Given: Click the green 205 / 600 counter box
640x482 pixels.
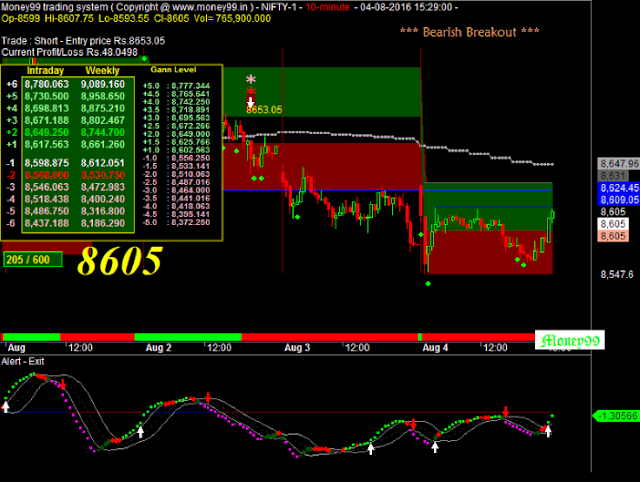Looking at the screenshot, I should pyautogui.click(x=33, y=260).
